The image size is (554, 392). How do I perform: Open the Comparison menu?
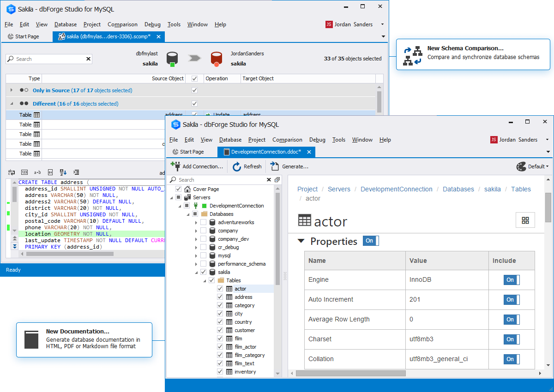pos(287,140)
